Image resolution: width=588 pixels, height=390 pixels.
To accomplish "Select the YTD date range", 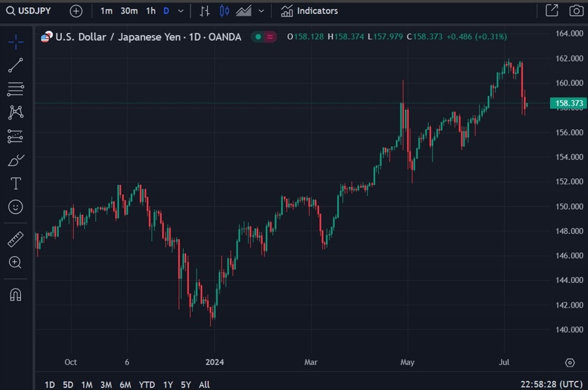I will pos(146,385).
